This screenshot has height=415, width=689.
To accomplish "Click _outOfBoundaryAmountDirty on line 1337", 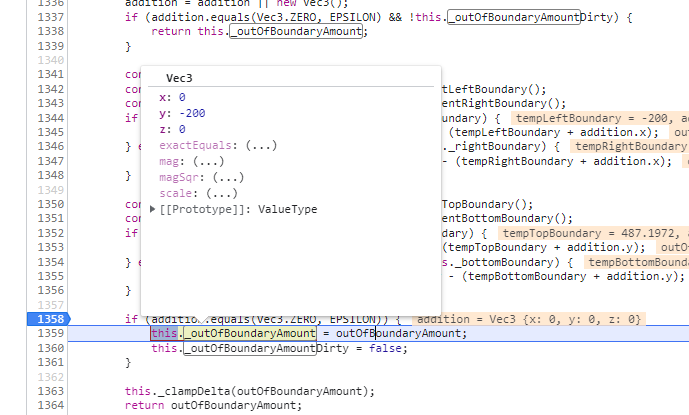I will [529, 17].
